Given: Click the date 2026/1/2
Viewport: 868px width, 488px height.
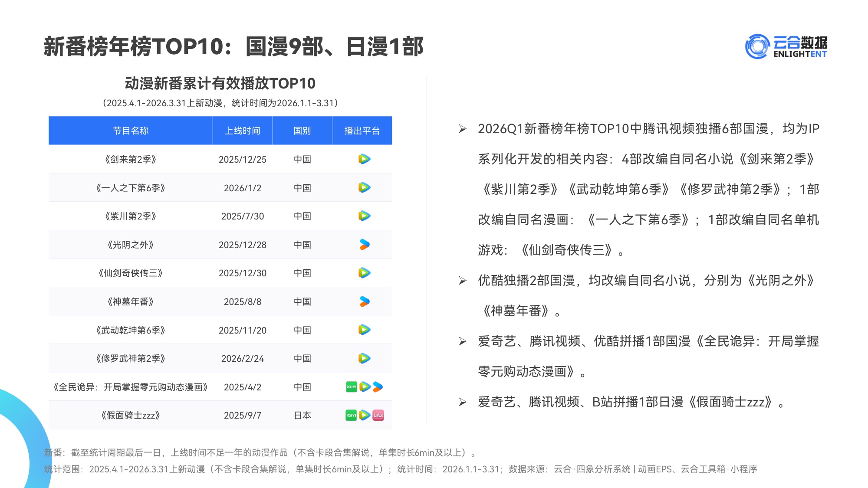Looking at the screenshot, I should [x=243, y=188].
